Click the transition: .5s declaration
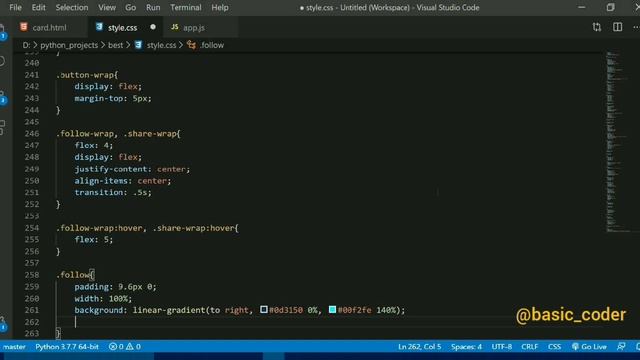The height and width of the screenshot is (360, 640). pos(113,192)
